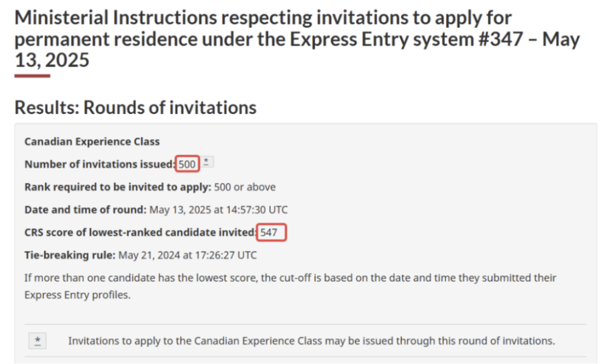The width and height of the screenshot is (601, 364).
Task: Click the Date and time of round label
Action: coord(86,210)
